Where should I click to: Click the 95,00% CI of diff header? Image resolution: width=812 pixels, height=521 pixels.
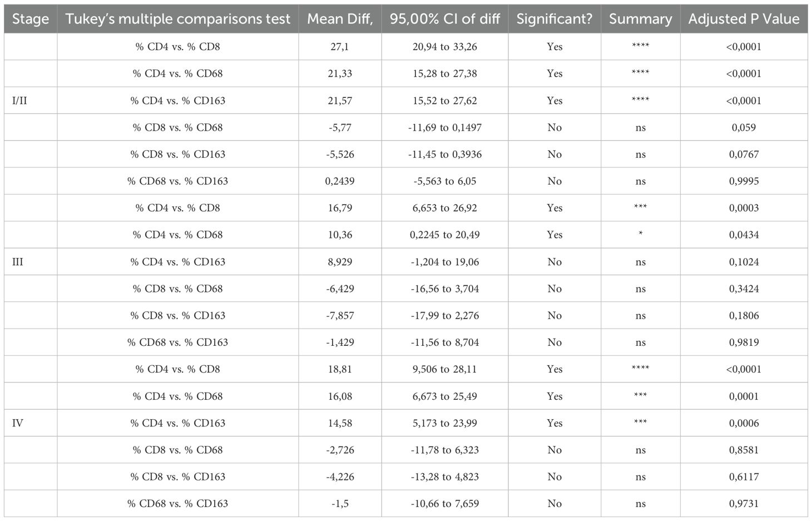tap(444, 19)
